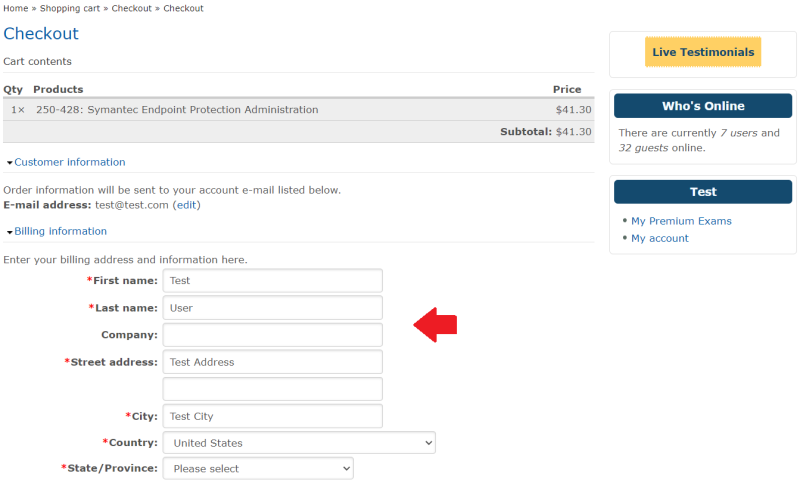The width and height of the screenshot is (800, 480).
Task: Open the Country dropdown
Action: (299, 443)
